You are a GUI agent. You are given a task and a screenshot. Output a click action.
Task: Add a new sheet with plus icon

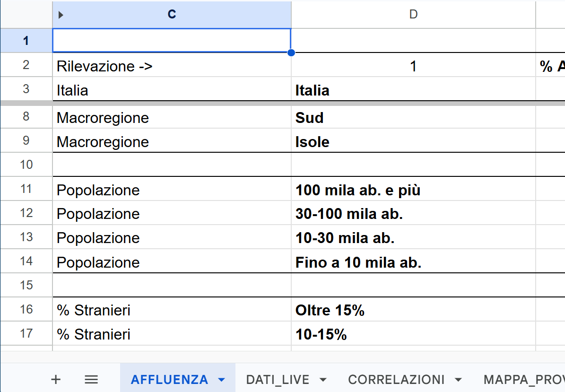tap(56, 379)
